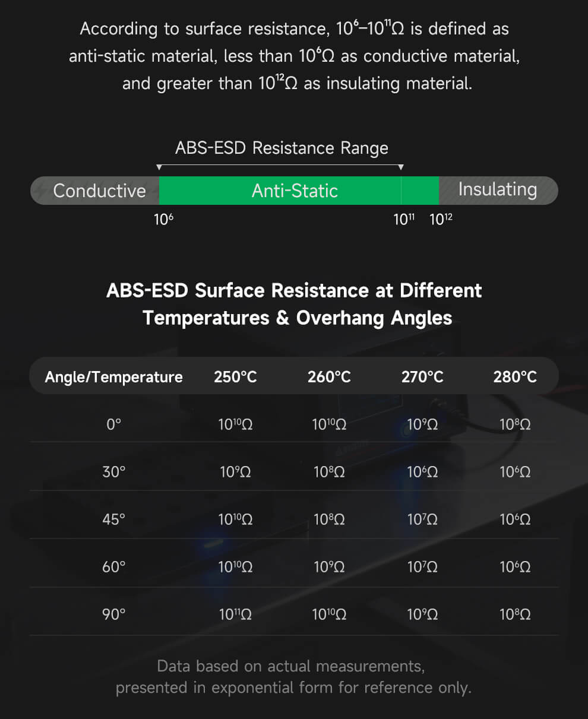Click the Angle/Temperature header cell
This screenshot has height=719, width=588.
113,377
